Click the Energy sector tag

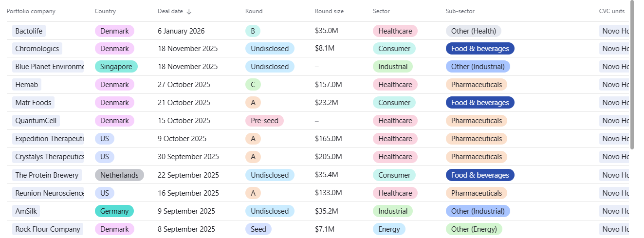389,229
